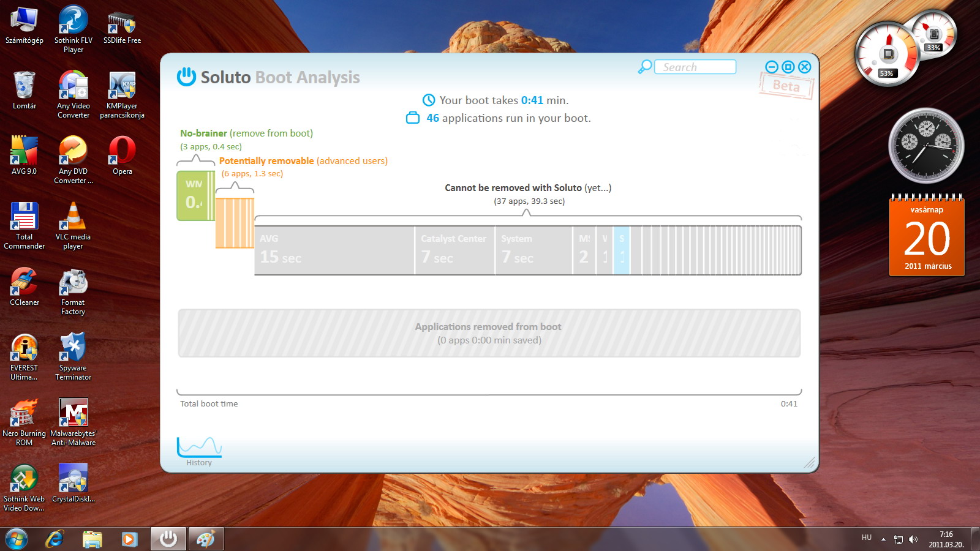Image resolution: width=980 pixels, height=551 pixels.
Task: Click the No-brainer (remove from boot) label
Action: pos(246,133)
